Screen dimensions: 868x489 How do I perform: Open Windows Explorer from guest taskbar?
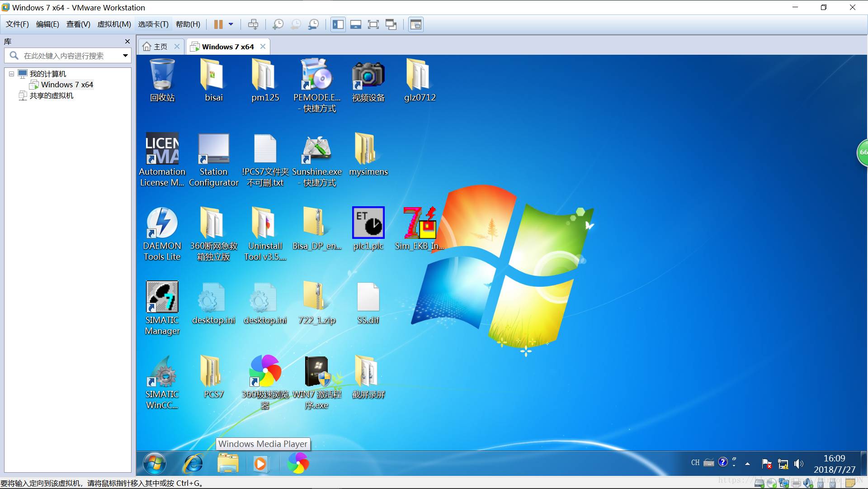(228, 464)
